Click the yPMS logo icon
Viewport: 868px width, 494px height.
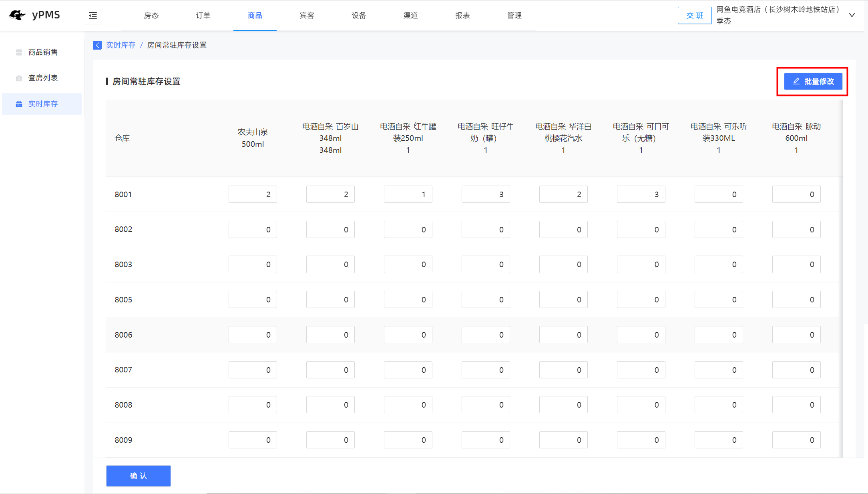[17, 15]
